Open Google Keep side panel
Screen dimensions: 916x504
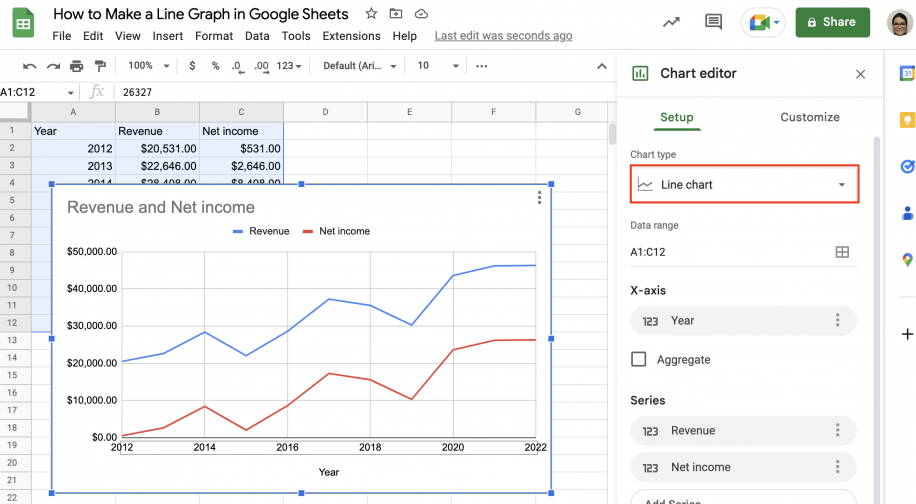click(x=907, y=120)
